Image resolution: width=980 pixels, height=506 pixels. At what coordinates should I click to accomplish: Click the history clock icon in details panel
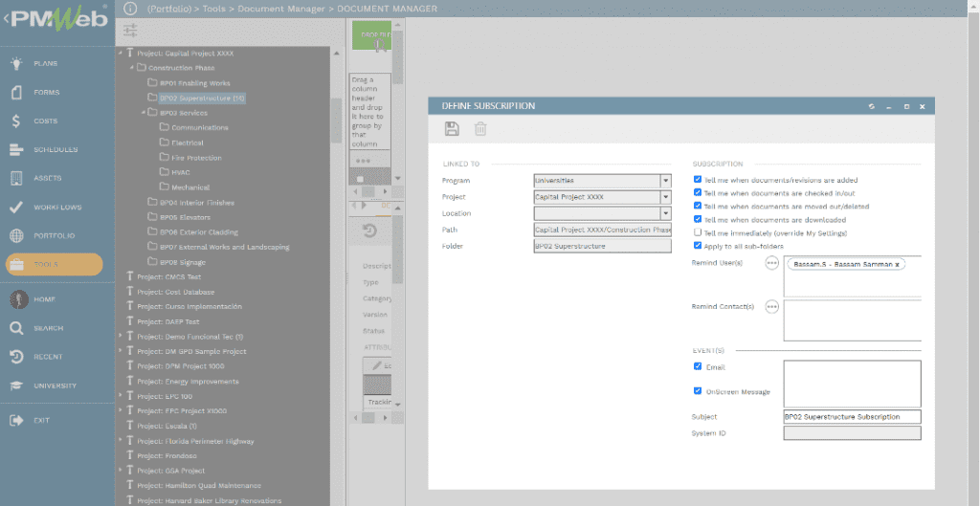pos(369,231)
